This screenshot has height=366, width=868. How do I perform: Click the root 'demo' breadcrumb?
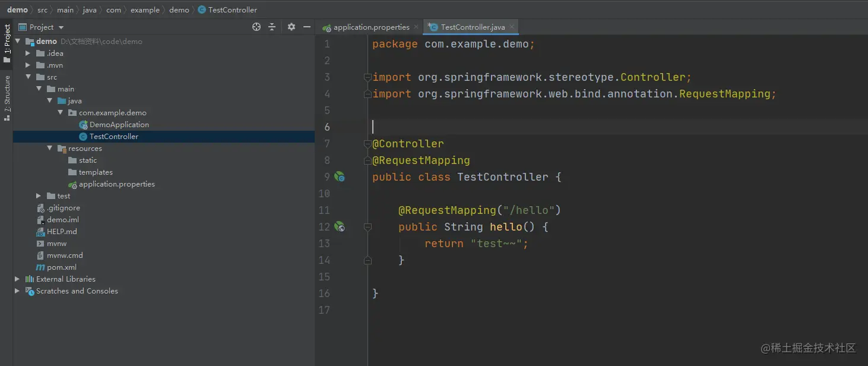pos(17,10)
